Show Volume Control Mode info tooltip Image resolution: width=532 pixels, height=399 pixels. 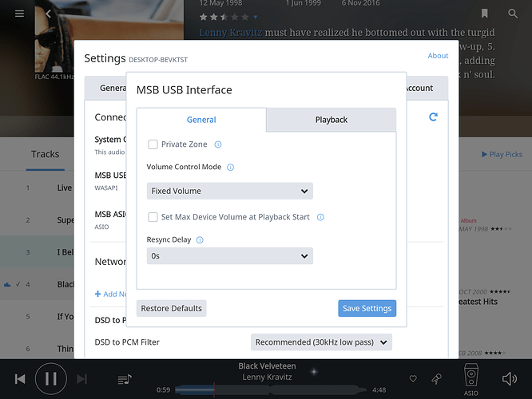pos(230,167)
